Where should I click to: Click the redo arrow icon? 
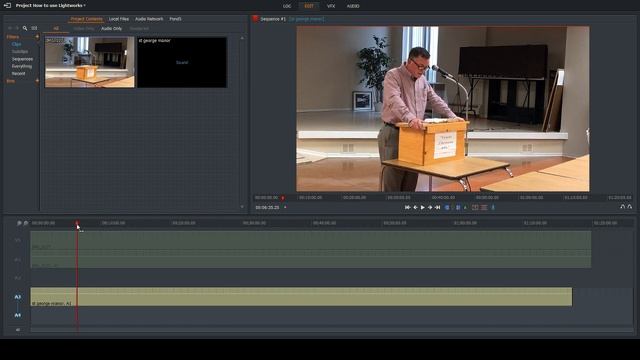point(630,207)
